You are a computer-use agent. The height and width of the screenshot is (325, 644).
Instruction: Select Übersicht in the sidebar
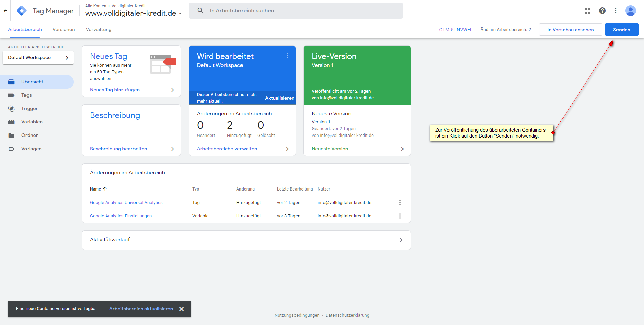coord(37,82)
